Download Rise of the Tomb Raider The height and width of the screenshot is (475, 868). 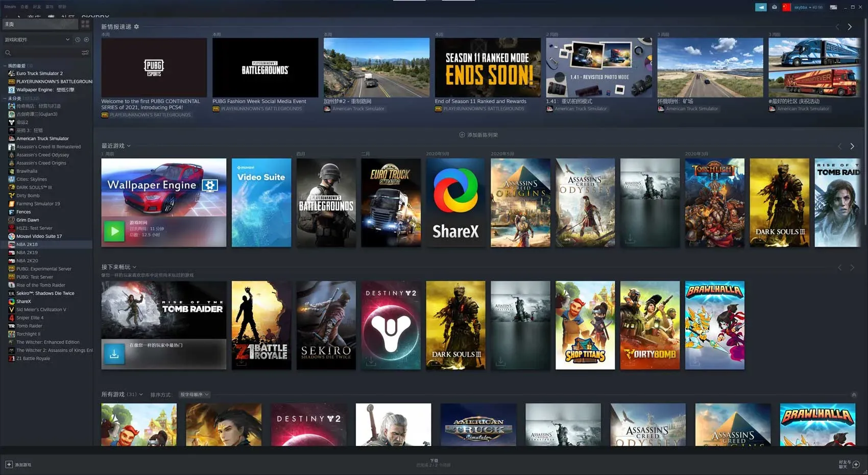(114, 354)
